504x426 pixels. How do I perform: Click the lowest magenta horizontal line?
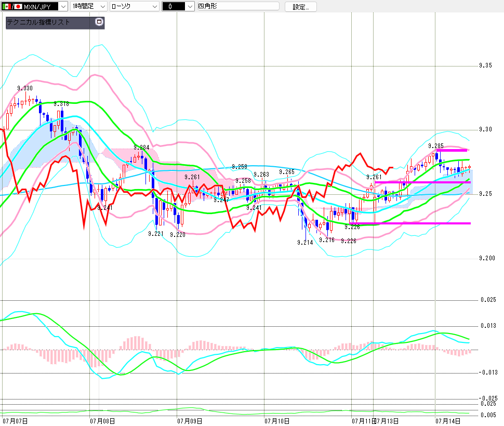410,223
